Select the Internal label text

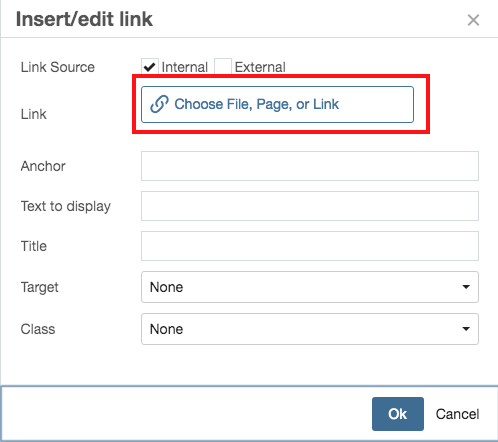tap(185, 67)
